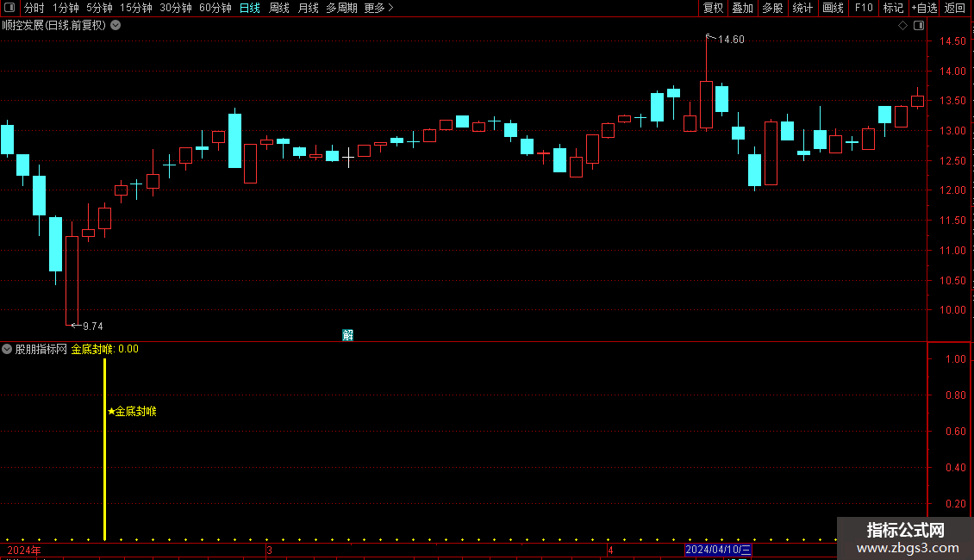The height and width of the screenshot is (560, 974).
Task: Click the 4 month marker on time axis
Action: [x=610, y=550]
